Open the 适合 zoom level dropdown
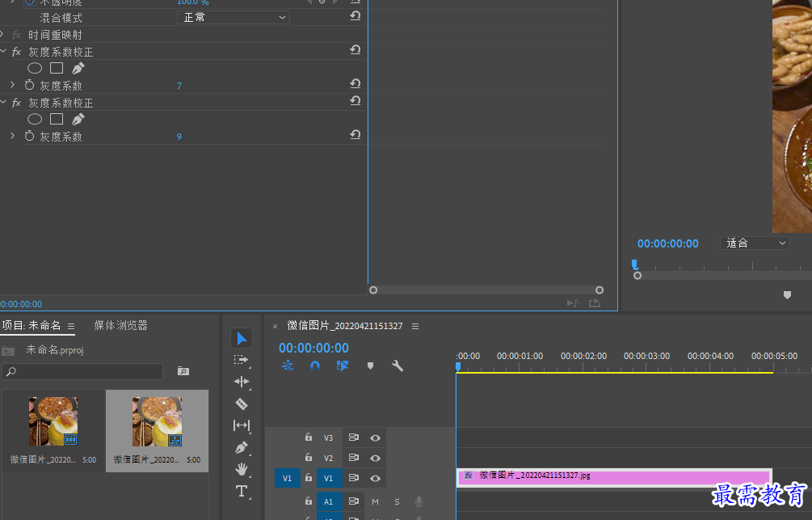Screen dimensions: 812x520 755,243
